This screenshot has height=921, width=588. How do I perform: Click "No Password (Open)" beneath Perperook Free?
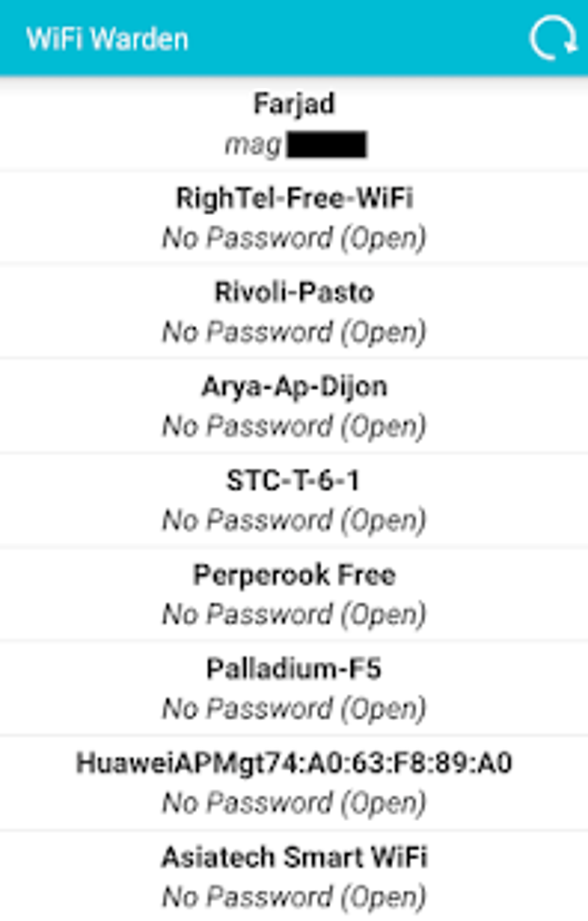point(294,614)
